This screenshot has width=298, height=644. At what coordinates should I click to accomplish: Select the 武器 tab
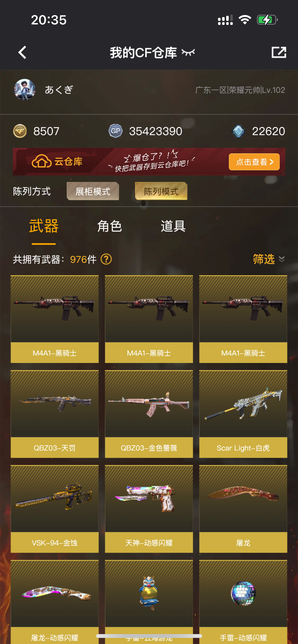44,226
